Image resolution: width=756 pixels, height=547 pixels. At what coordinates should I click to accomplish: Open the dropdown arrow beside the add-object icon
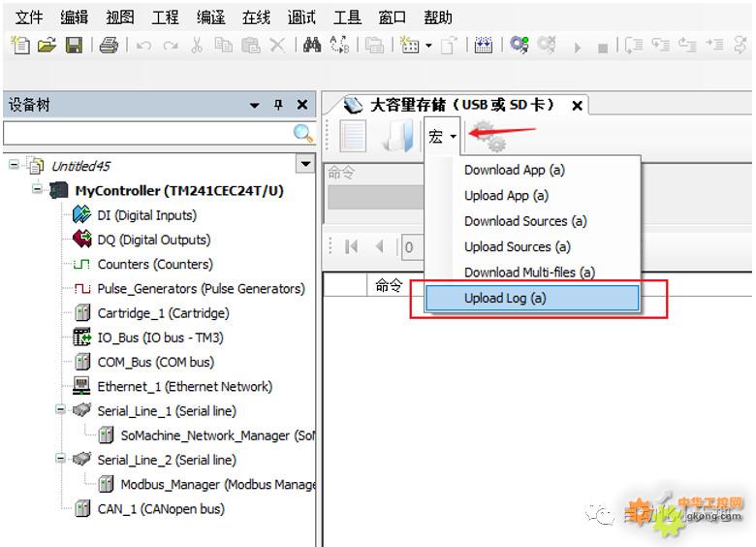pyautogui.click(x=428, y=46)
